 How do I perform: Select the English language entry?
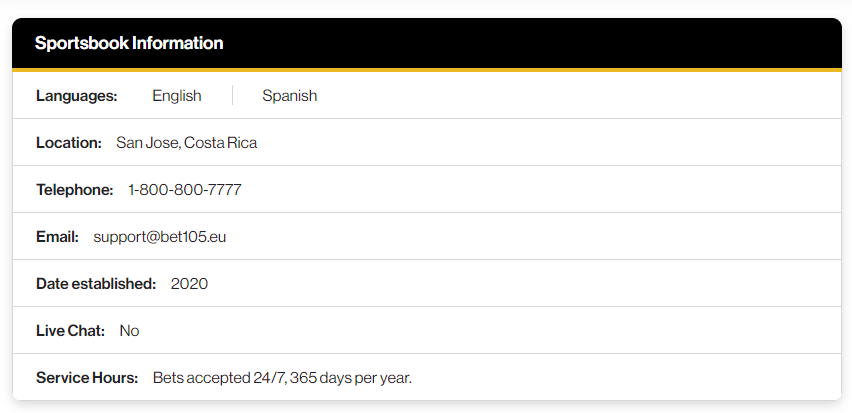pos(177,96)
